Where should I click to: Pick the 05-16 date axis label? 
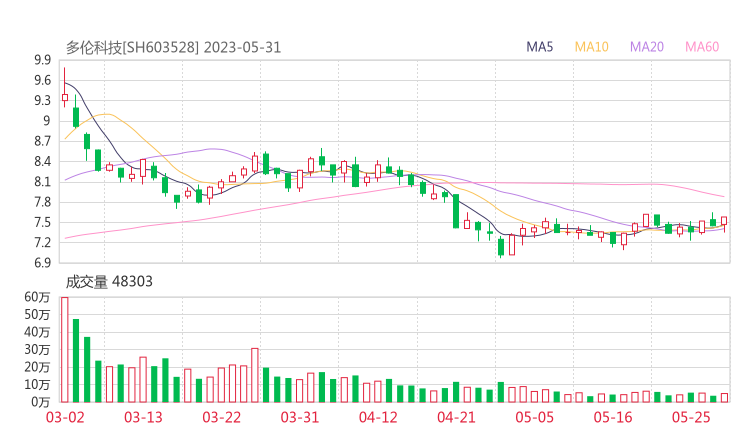[613, 417]
